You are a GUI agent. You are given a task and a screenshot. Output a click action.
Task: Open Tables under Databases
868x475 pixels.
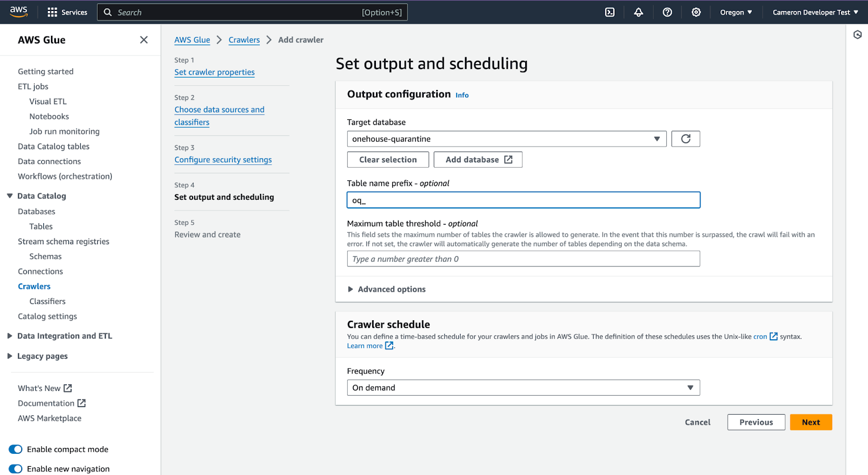tap(41, 226)
